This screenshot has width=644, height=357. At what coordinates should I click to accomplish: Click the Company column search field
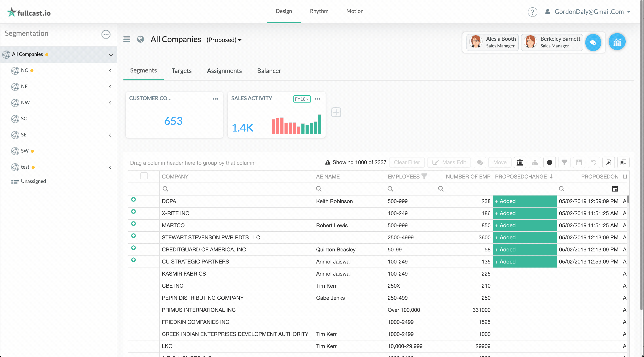pyautogui.click(x=237, y=189)
